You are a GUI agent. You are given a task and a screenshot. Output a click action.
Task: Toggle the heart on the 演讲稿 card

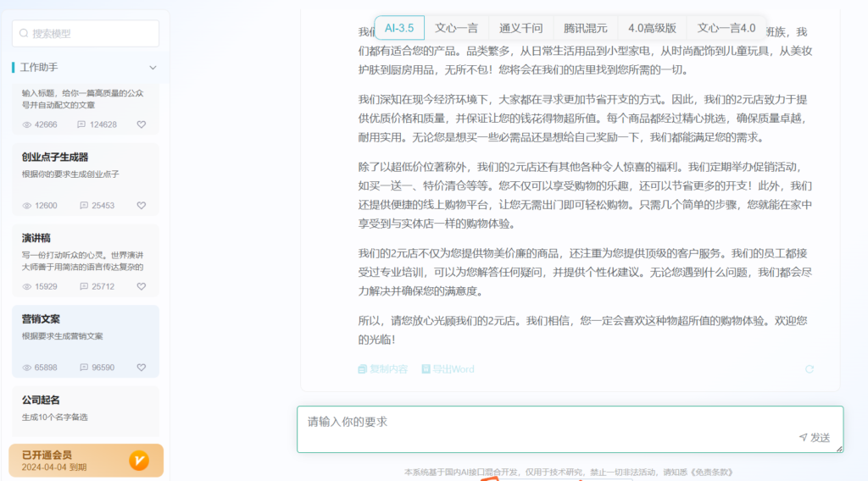(x=142, y=286)
